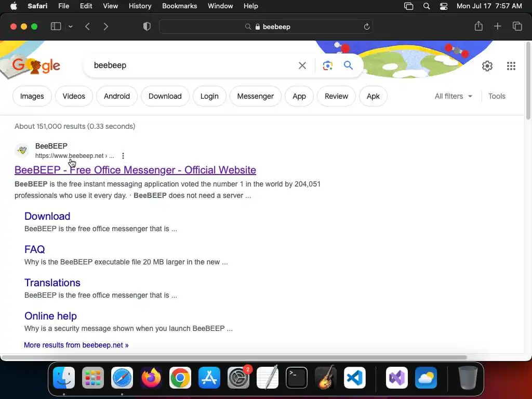Viewport: 532px width, 399px height.
Task: Run search with the magnifying glass icon
Action: 348,65
